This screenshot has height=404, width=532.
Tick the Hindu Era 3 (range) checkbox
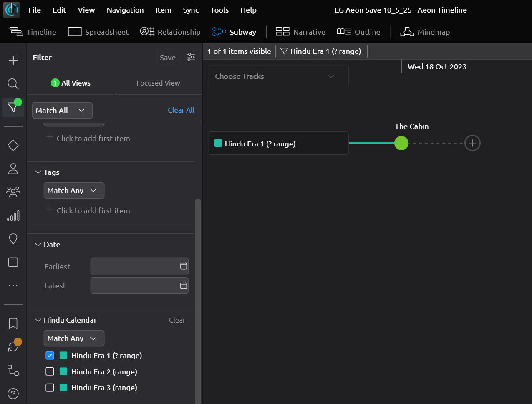[50, 388]
